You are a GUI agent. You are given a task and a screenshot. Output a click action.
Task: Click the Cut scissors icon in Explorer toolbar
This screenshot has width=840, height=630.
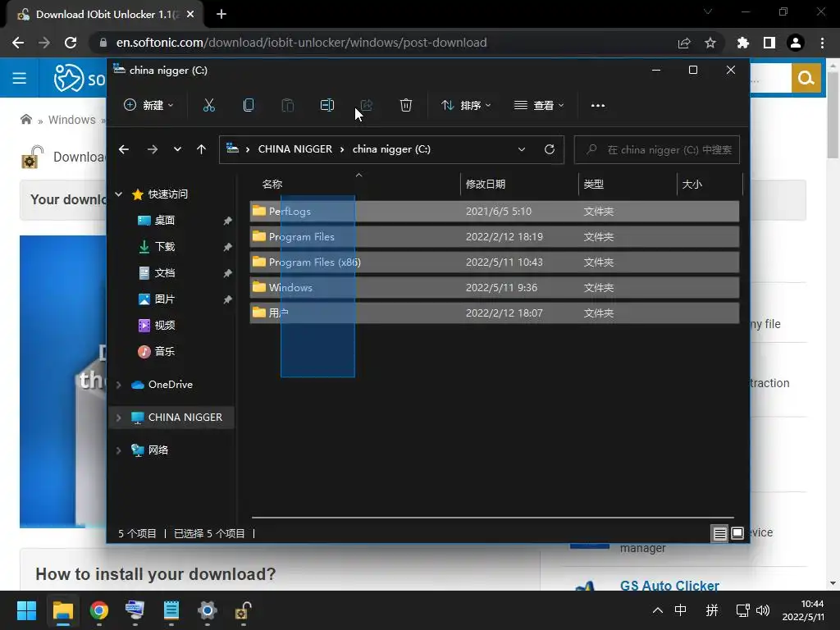coord(209,106)
